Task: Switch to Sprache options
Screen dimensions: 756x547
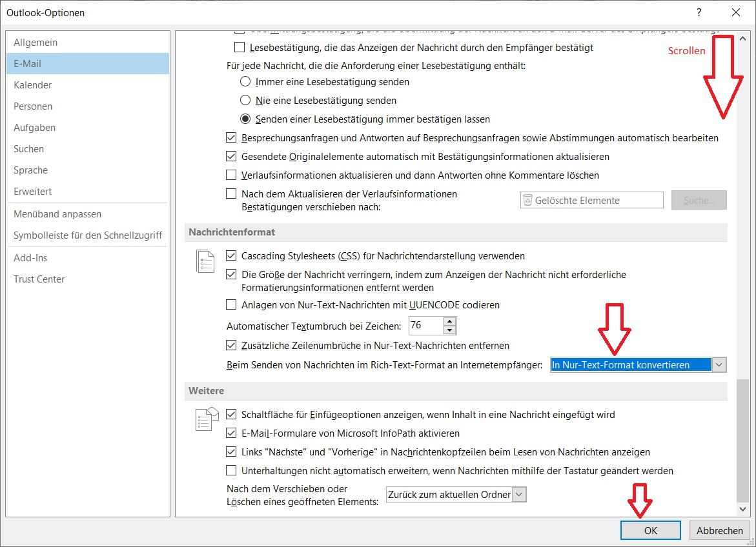Action: tap(88, 170)
